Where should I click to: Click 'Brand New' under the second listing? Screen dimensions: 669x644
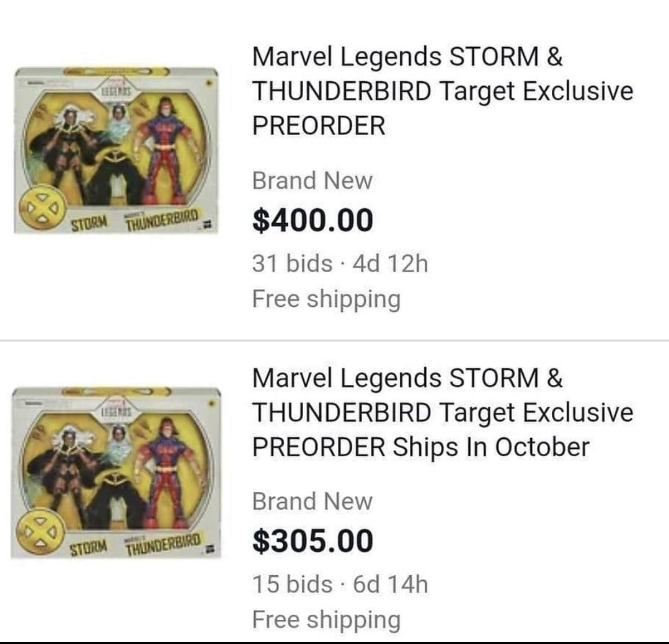click(312, 501)
